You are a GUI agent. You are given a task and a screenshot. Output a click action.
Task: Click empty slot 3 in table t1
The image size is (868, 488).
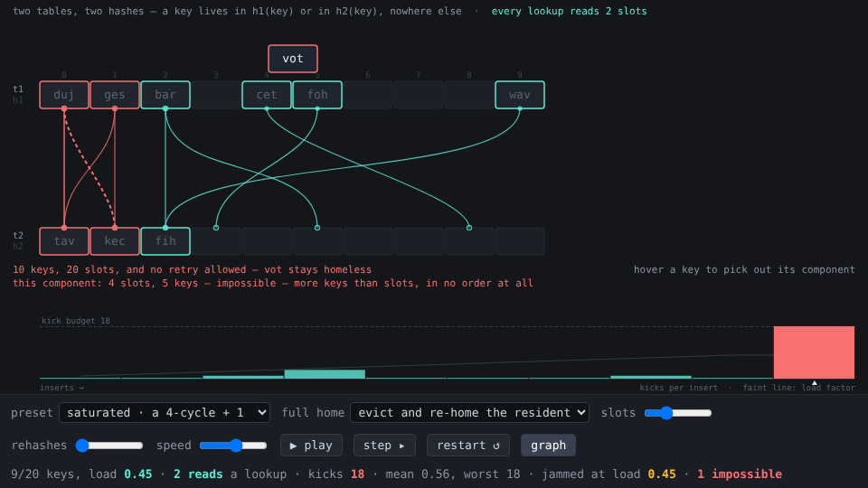[216, 95]
